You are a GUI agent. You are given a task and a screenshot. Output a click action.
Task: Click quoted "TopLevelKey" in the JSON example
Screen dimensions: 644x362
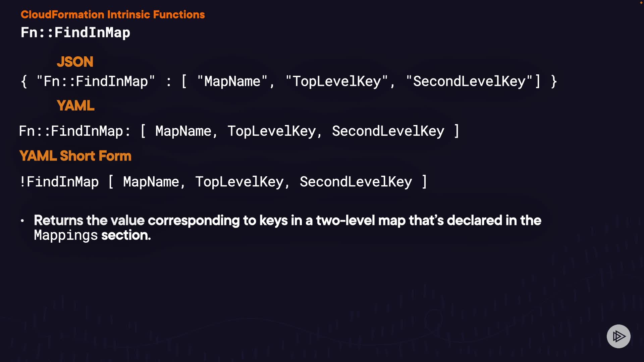pos(336,81)
